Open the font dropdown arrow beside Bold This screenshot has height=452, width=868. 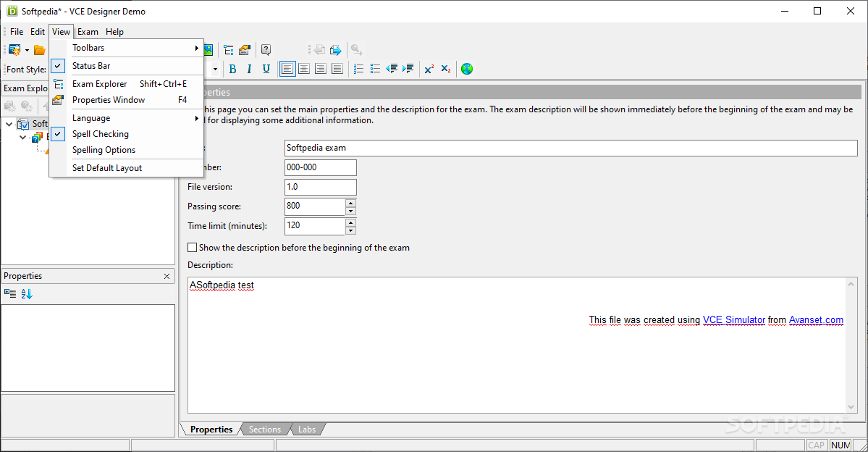click(x=215, y=69)
